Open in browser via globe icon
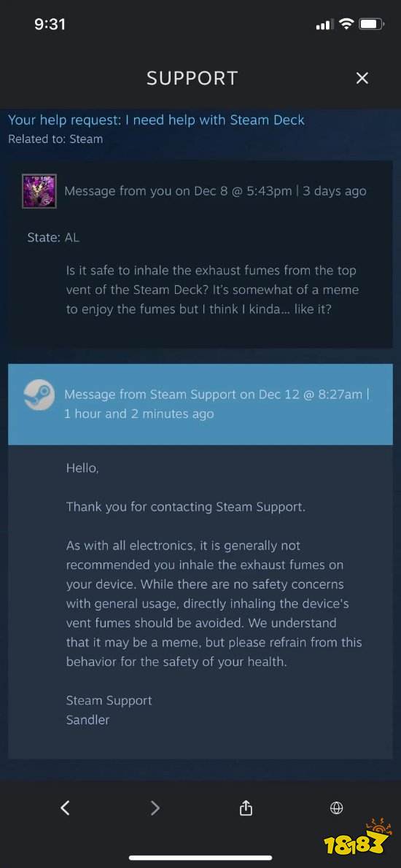The image size is (401, 868). click(336, 808)
